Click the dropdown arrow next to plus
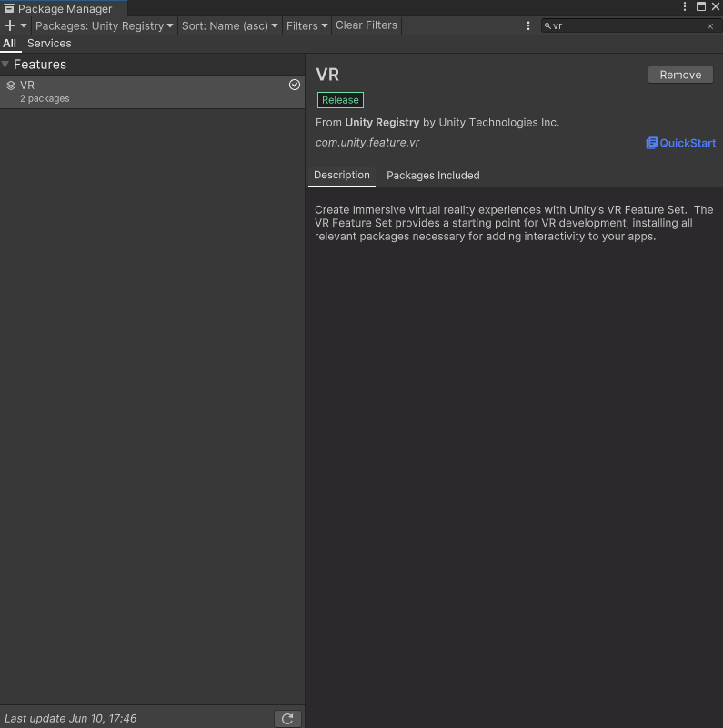 24,25
